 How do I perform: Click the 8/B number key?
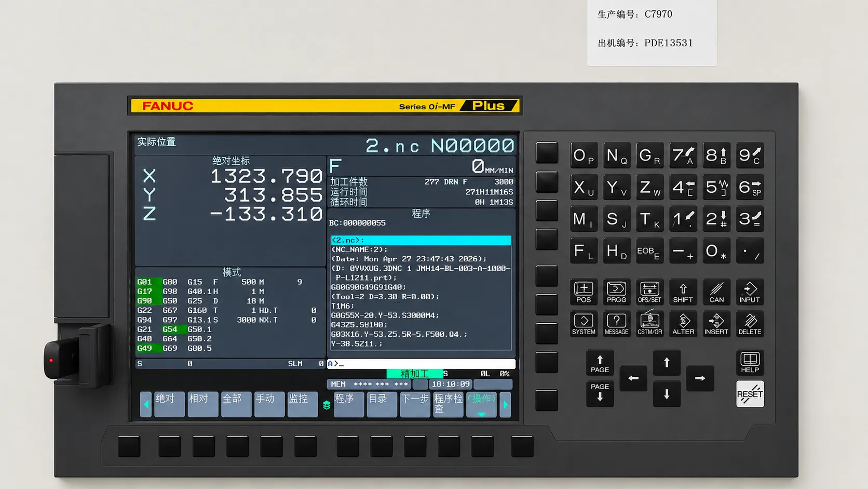click(716, 155)
